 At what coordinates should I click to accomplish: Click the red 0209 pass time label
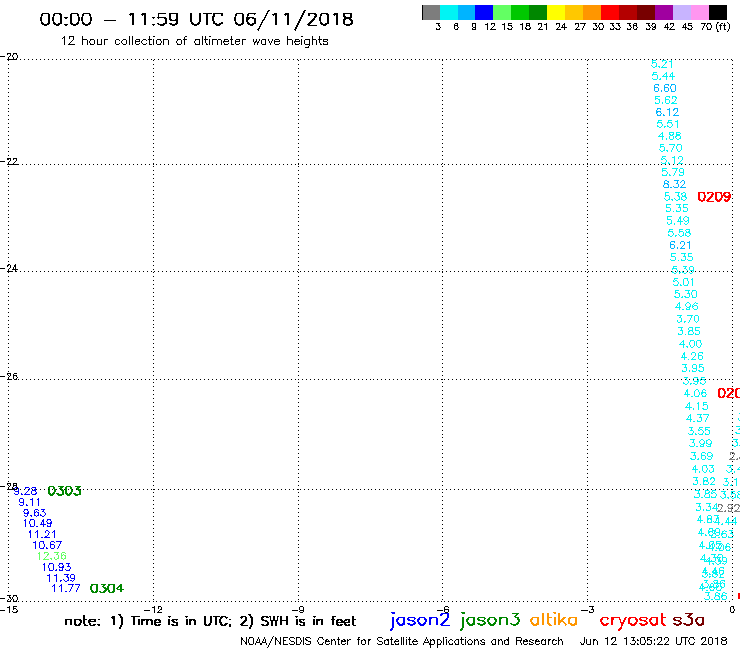[714, 197]
